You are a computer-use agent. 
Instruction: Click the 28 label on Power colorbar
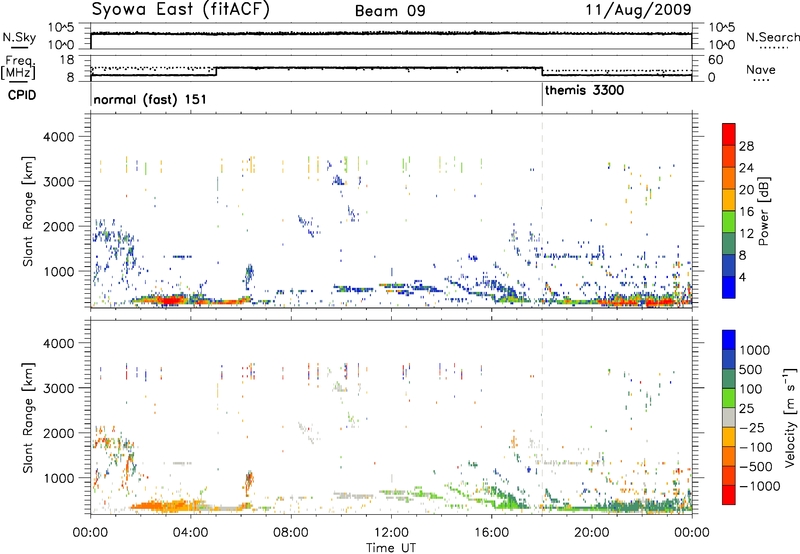tap(746, 146)
